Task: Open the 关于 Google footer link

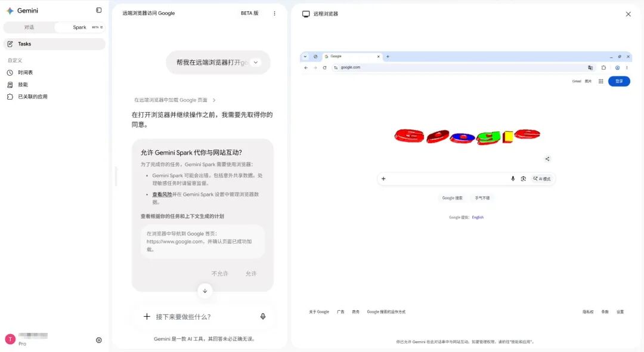Action: (319, 312)
